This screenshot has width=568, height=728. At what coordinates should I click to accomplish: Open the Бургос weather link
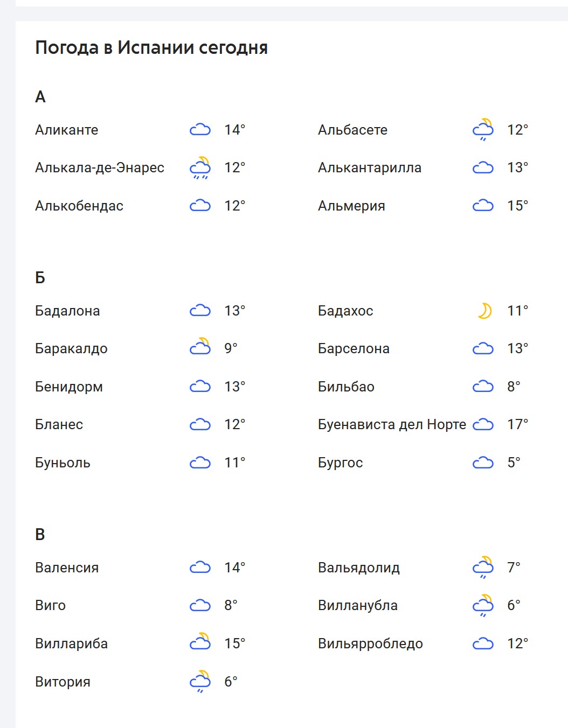[x=340, y=463]
